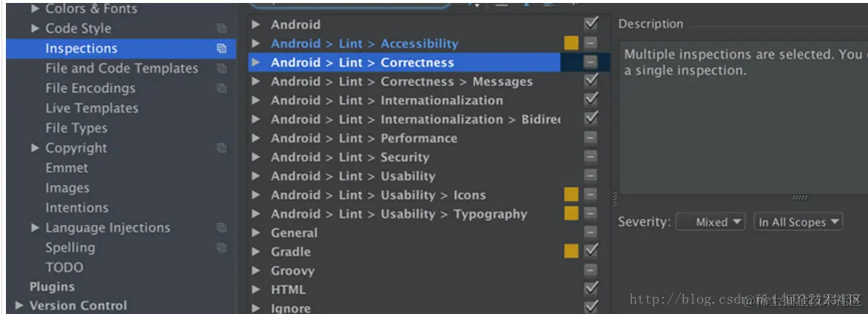Select the Ignore inspections row label
Viewport: 868px width, 314px height.
[290, 308]
